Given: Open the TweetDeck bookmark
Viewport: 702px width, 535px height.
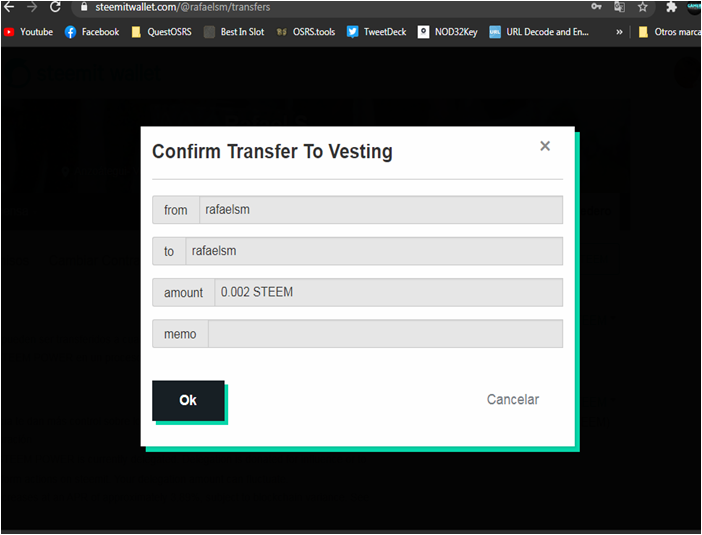Looking at the screenshot, I should [x=377, y=32].
